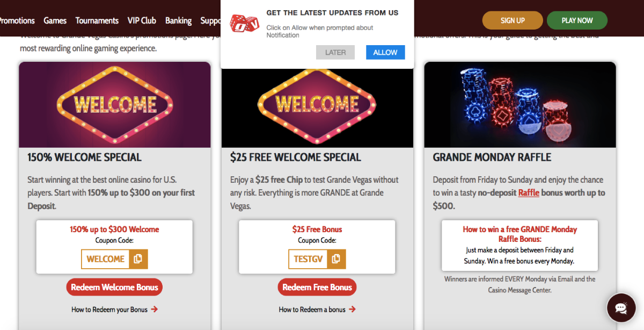The image size is (644, 330).
Task: Click Redeem Free Bonus
Action: (x=317, y=287)
